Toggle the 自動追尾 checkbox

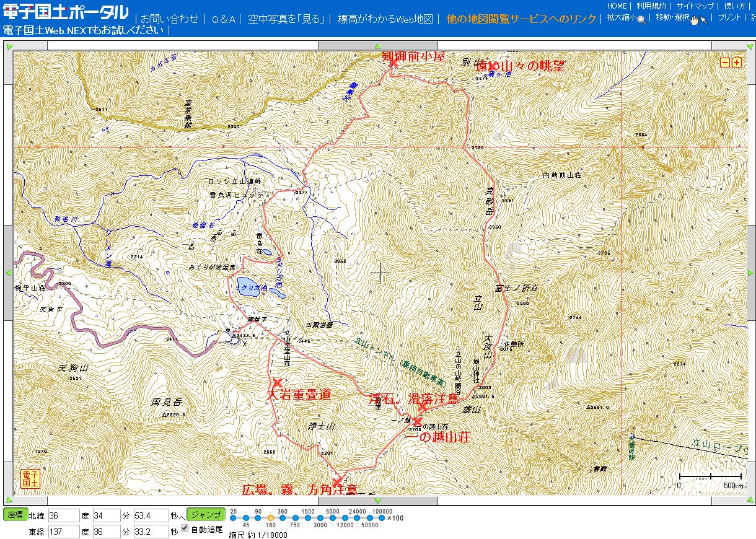(x=184, y=528)
